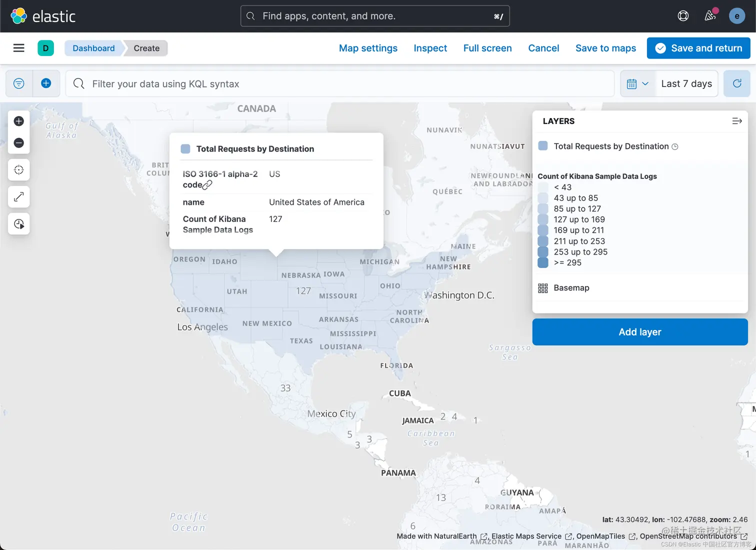Open the Elastic home logo

tap(43, 16)
